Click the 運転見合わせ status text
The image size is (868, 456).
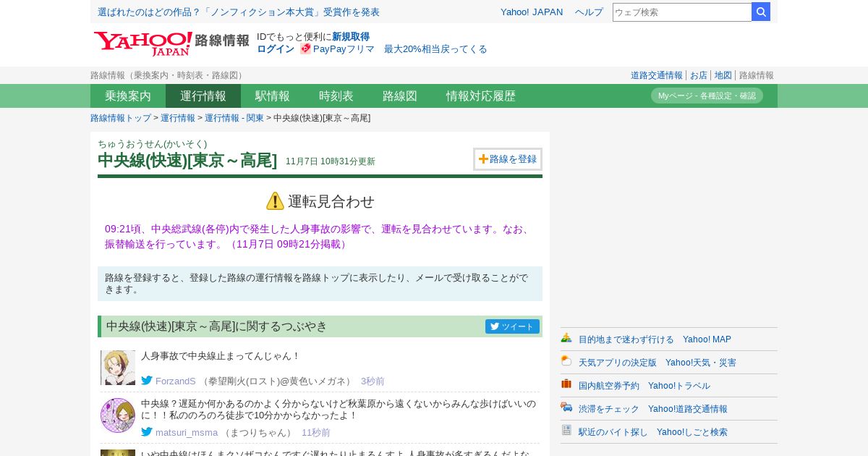coord(331,201)
